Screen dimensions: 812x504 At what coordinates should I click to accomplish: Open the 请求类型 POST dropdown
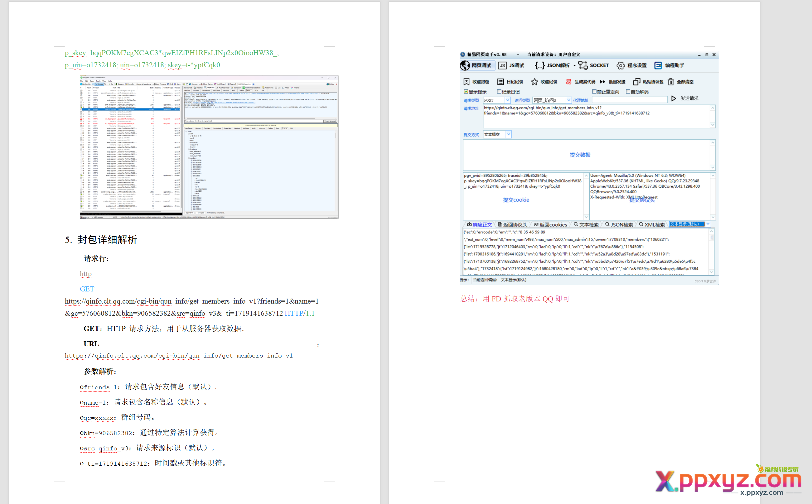click(508, 100)
